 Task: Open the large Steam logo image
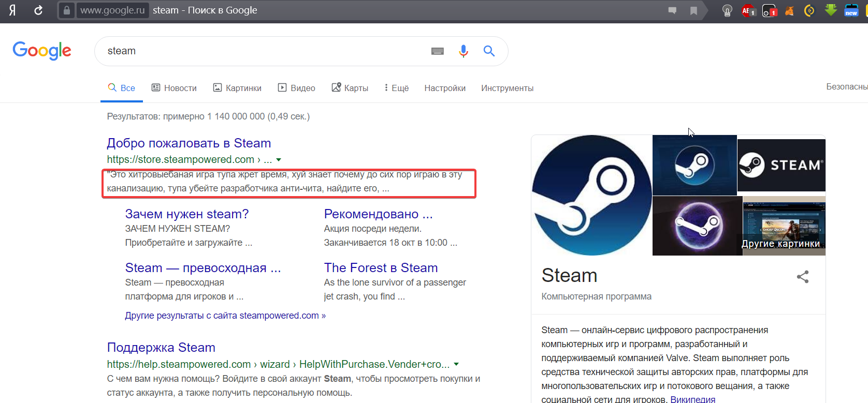[x=592, y=196]
